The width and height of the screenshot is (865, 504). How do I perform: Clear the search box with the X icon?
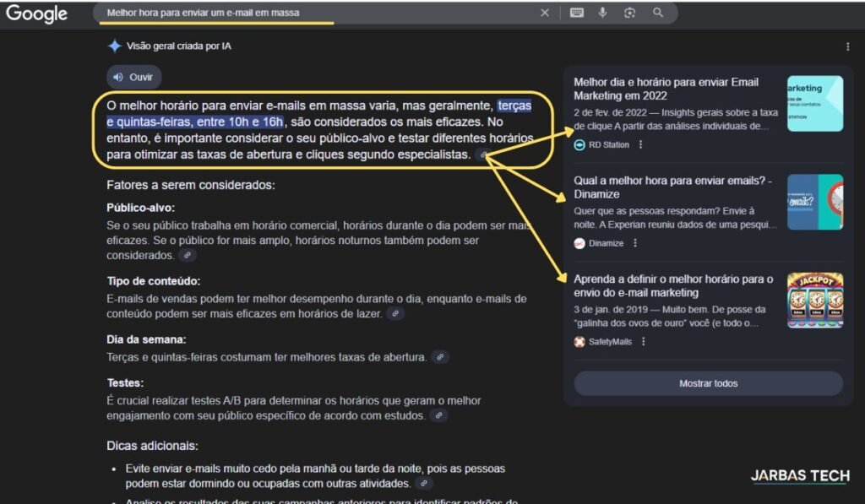coord(545,13)
